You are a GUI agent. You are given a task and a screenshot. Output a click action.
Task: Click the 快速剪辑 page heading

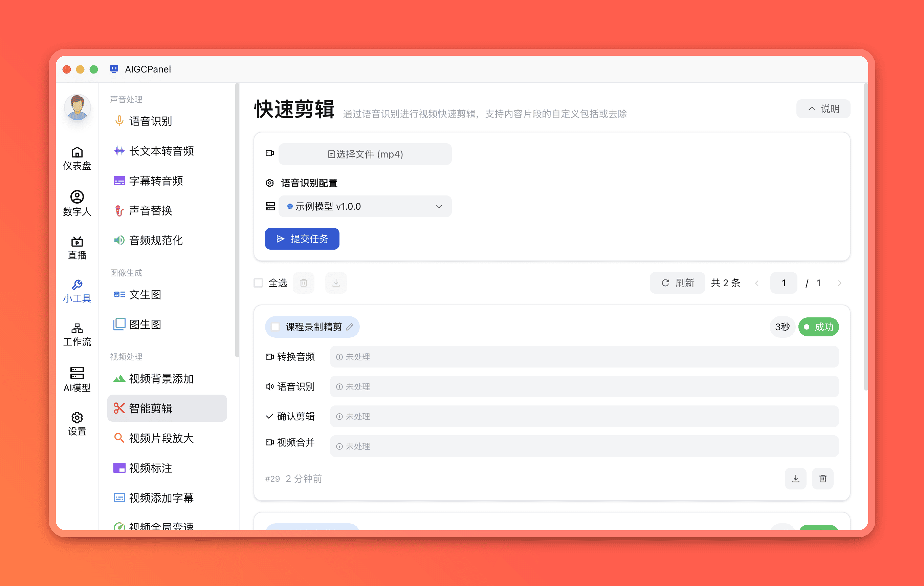tap(294, 109)
